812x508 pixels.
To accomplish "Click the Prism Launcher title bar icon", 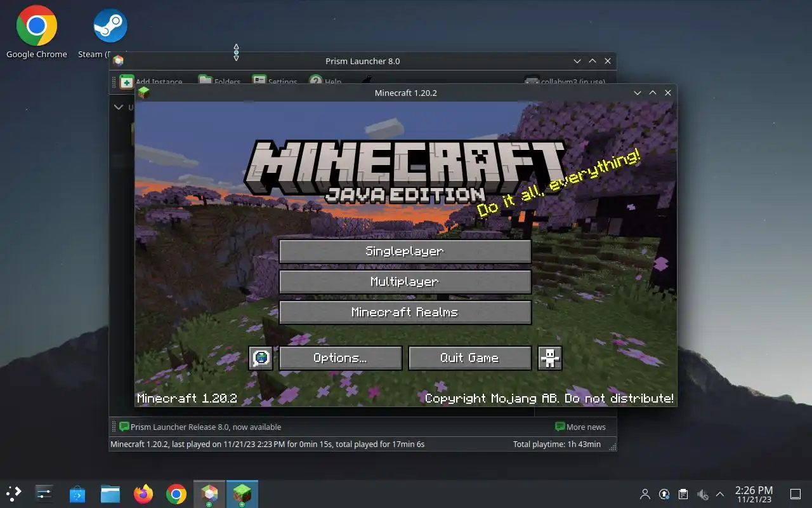I will [x=118, y=61].
